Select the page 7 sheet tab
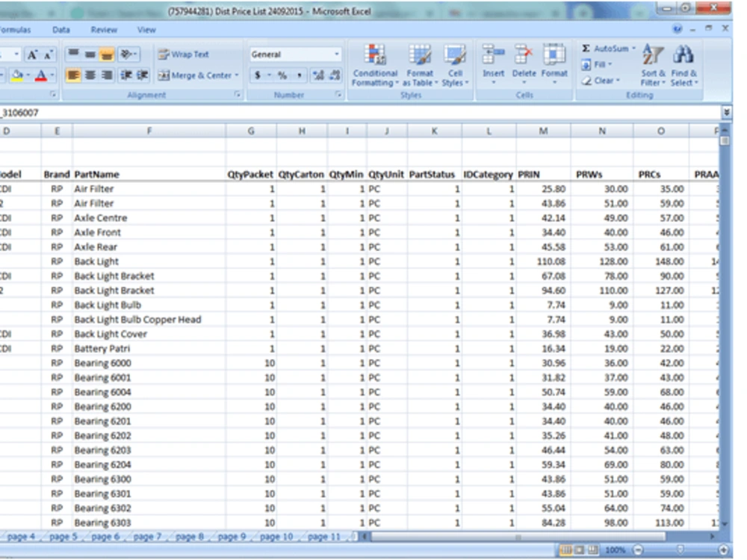747x560 pixels. pyautogui.click(x=146, y=536)
